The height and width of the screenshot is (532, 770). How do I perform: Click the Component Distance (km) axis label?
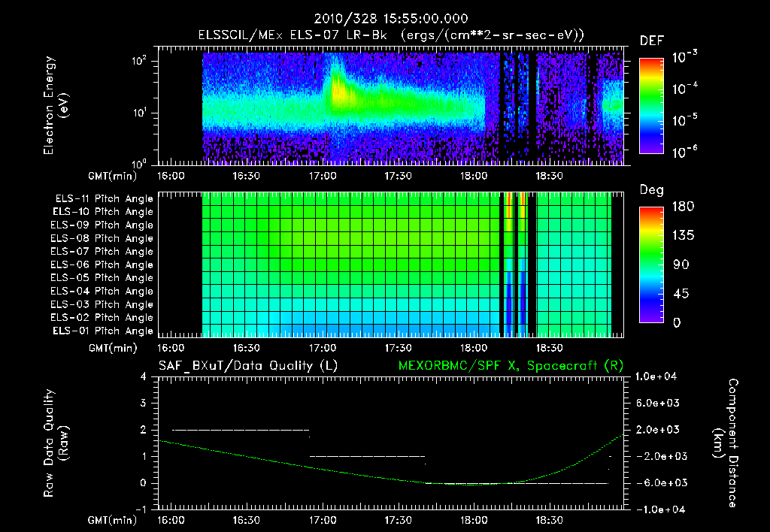[726, 443]
